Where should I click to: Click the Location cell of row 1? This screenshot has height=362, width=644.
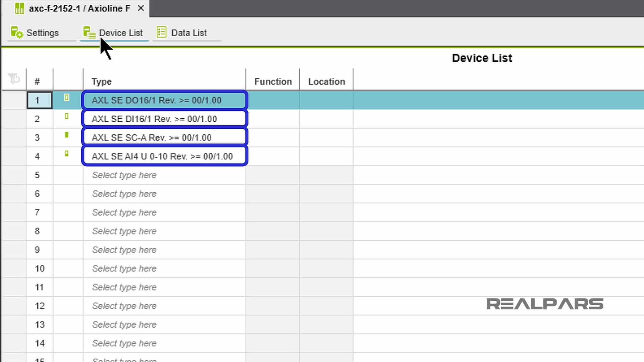[326, 100]
